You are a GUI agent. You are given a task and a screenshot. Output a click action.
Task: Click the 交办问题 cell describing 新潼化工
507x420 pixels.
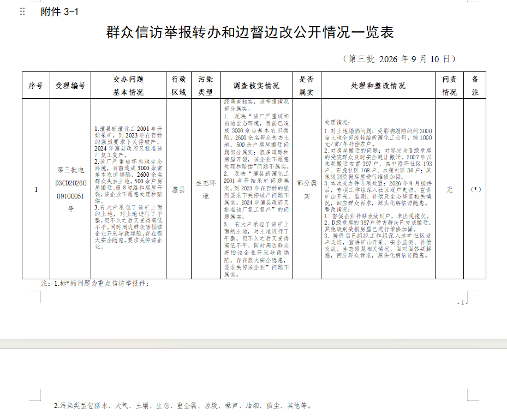pos(128,189)
